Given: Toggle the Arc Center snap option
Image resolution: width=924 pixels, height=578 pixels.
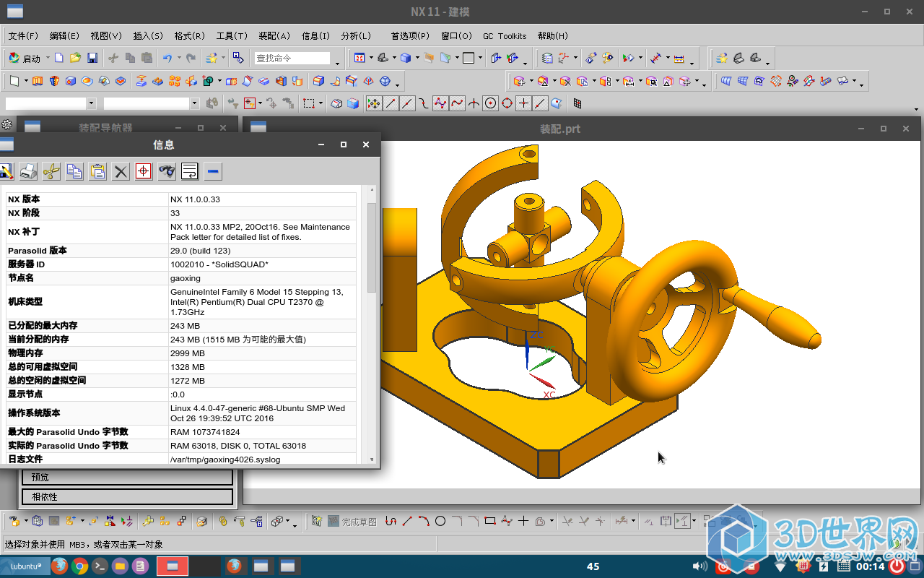Looking at the screenshot, I should pos(491,103).
